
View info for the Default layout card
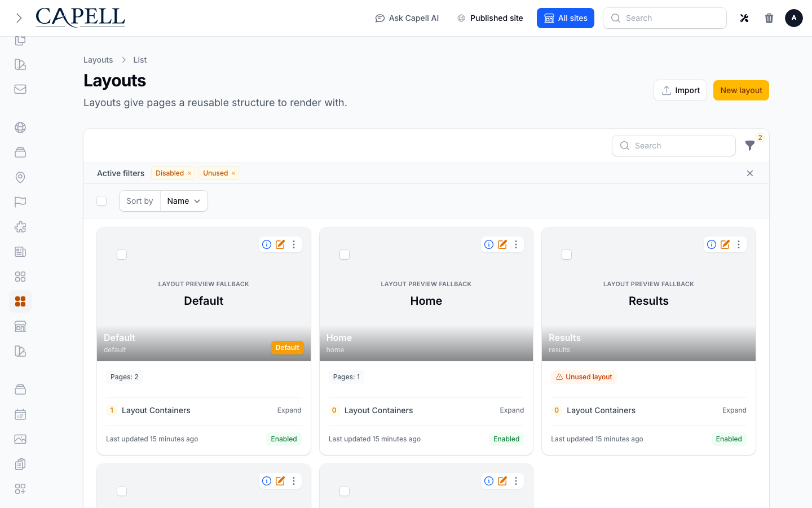coord(267,244)
